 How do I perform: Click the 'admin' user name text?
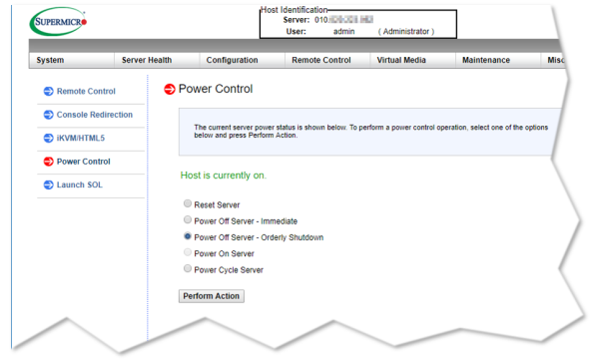(x=343, y=32)
